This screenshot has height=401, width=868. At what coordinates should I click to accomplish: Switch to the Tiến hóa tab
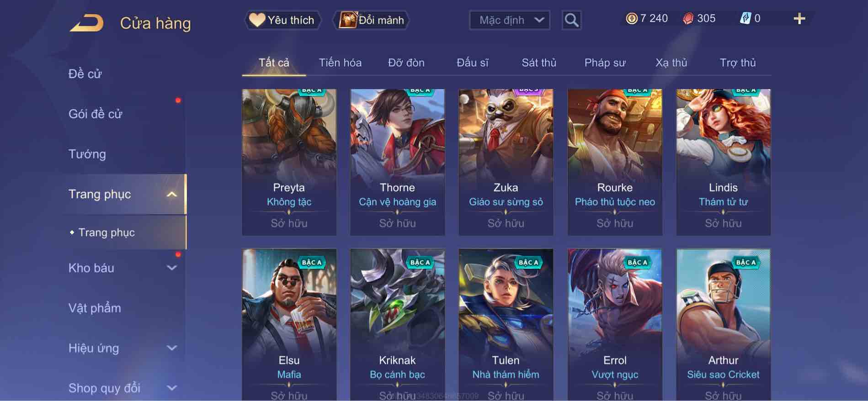[340, 63]
